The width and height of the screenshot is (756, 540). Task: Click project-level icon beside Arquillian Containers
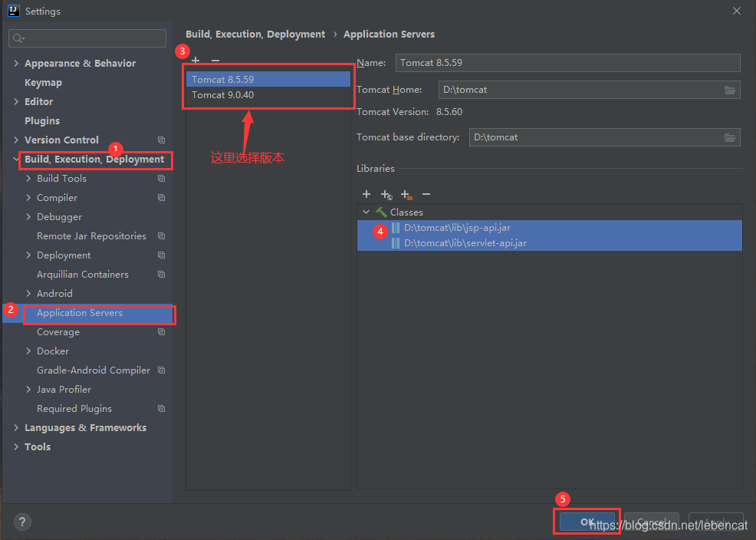pos(162,275)
